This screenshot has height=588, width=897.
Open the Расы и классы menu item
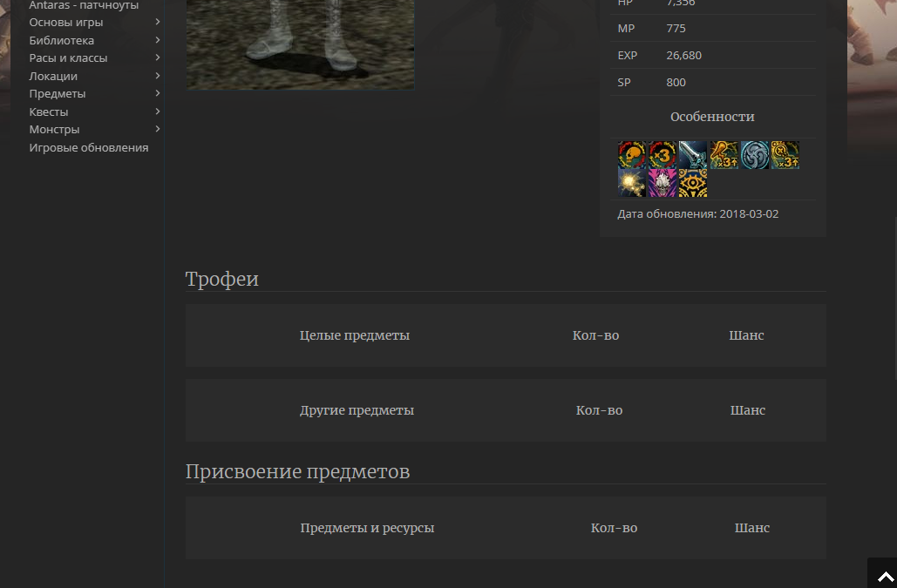[68, 57]
